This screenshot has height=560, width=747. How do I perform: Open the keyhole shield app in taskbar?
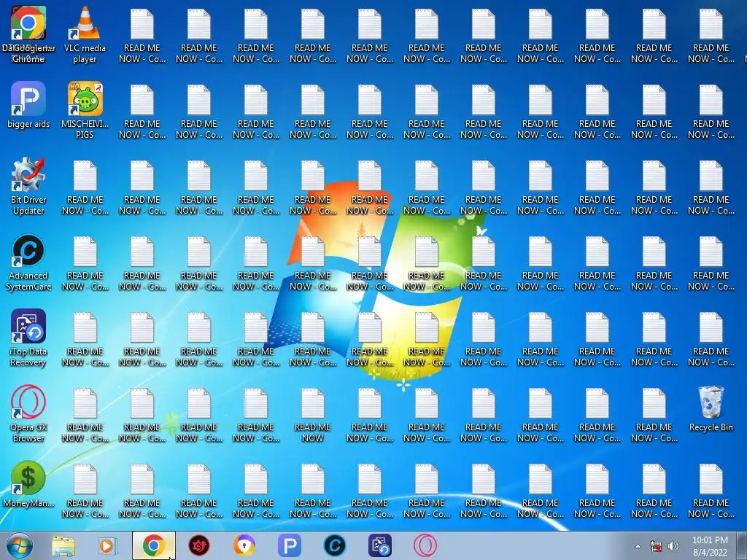coord(244,545)
